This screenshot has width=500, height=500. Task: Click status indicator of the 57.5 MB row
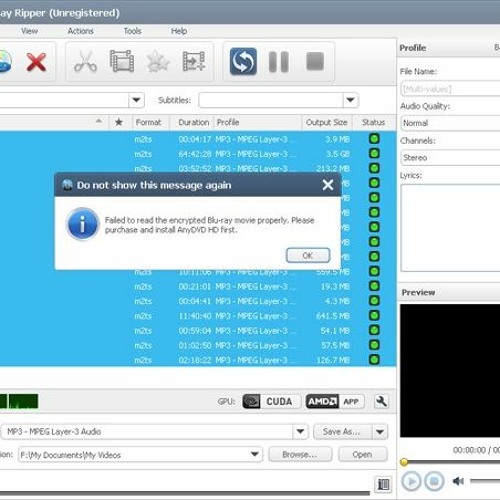coord(374,345)
